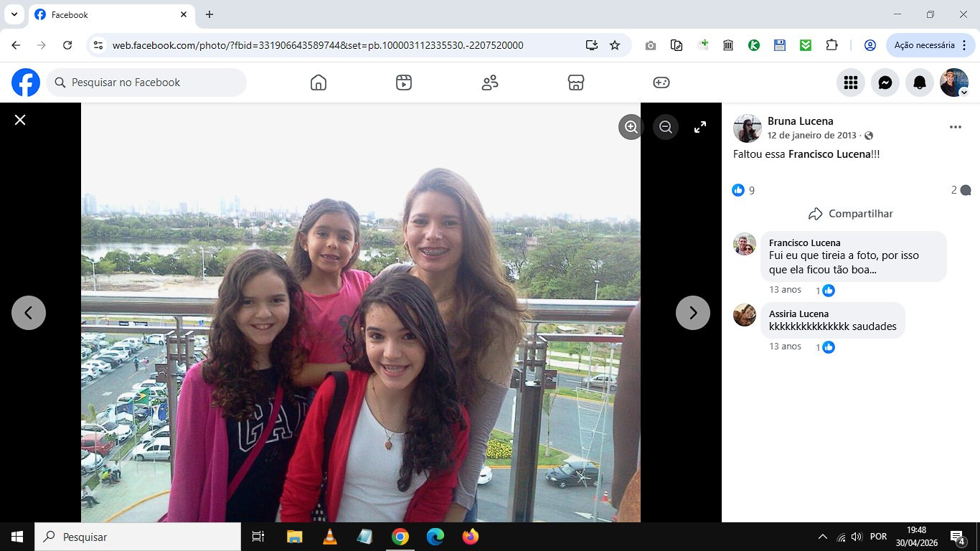980x551 pixels.
Task: Go to next photo
Action: click(x=693, y=313)
